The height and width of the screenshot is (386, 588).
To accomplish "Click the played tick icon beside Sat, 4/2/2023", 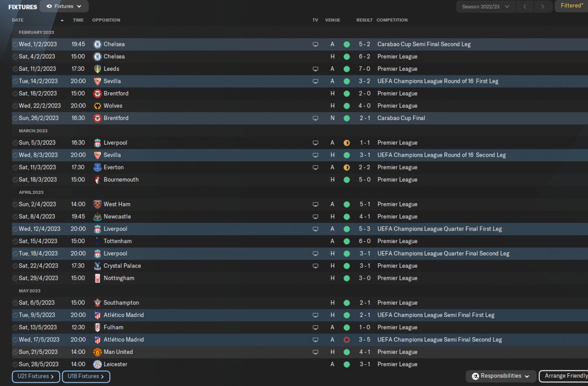I will [x=15, y=57].
